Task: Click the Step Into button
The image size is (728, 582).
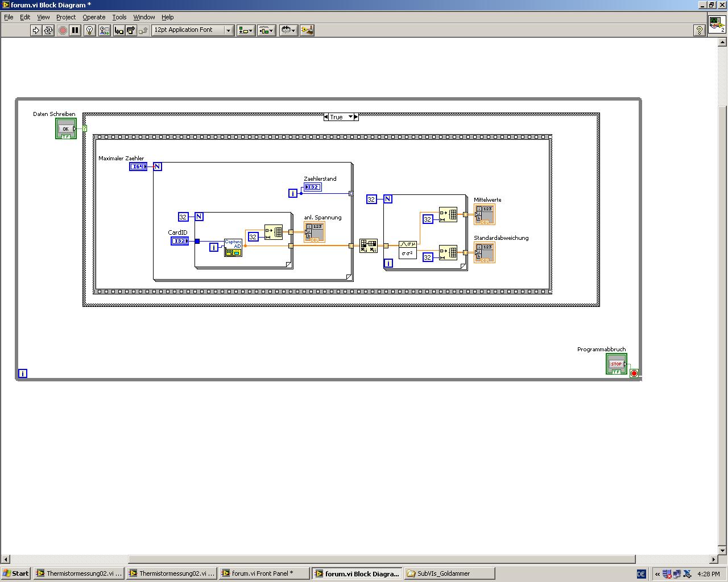Action: tap(118, 30)
